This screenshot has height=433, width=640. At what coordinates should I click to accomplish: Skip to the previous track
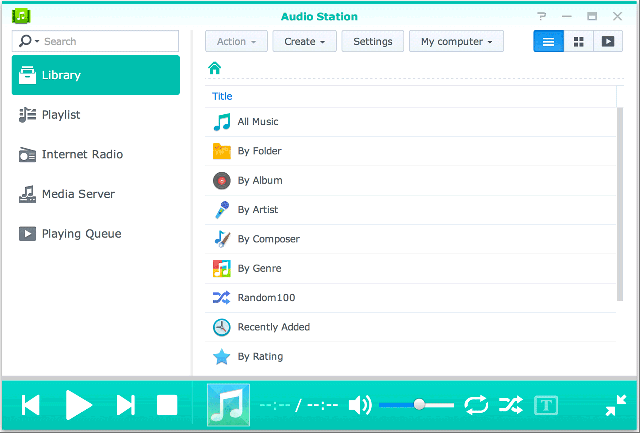pyautogui.click(x=31, y=405)
